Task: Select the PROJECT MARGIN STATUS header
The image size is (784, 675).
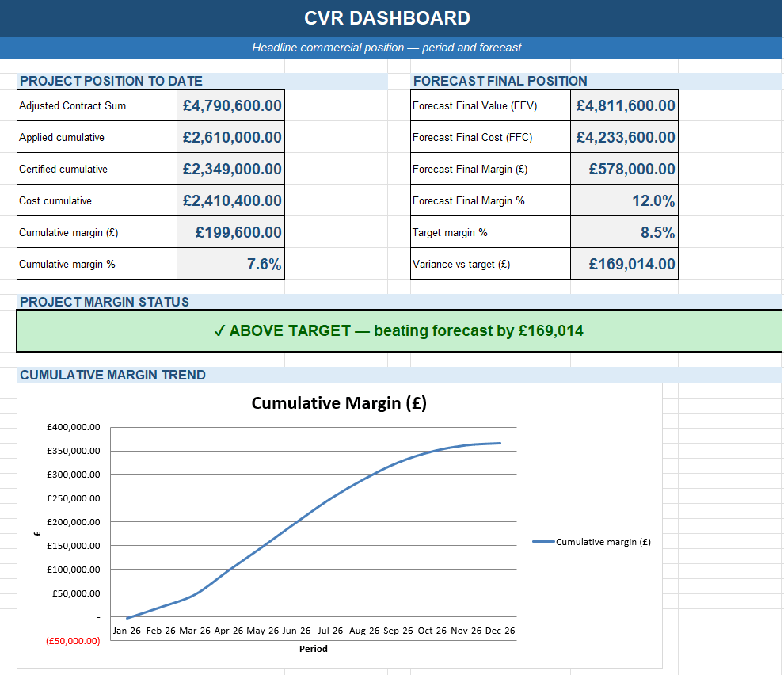Action: 399,302
